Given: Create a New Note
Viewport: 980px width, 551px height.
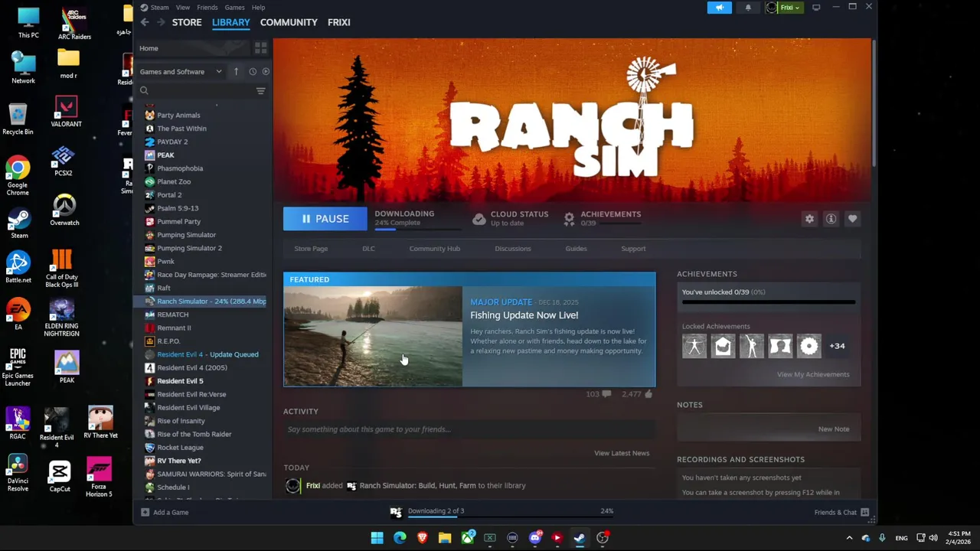Looking at the screenshot, I should coord(834,429).
